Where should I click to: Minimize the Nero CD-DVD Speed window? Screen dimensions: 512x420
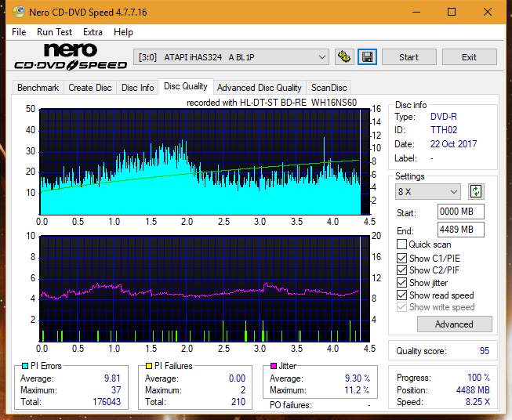tap(416, 12)
